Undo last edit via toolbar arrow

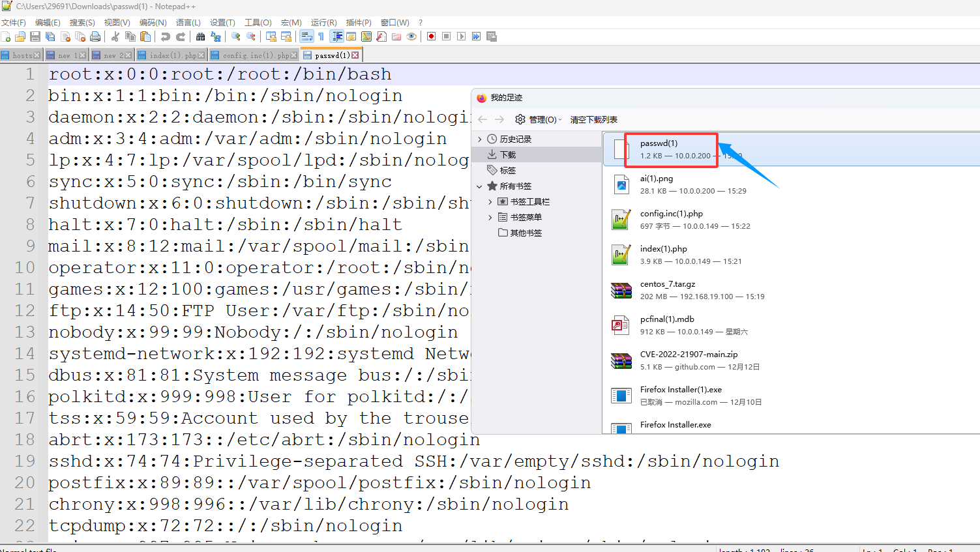tap(166, 36)
